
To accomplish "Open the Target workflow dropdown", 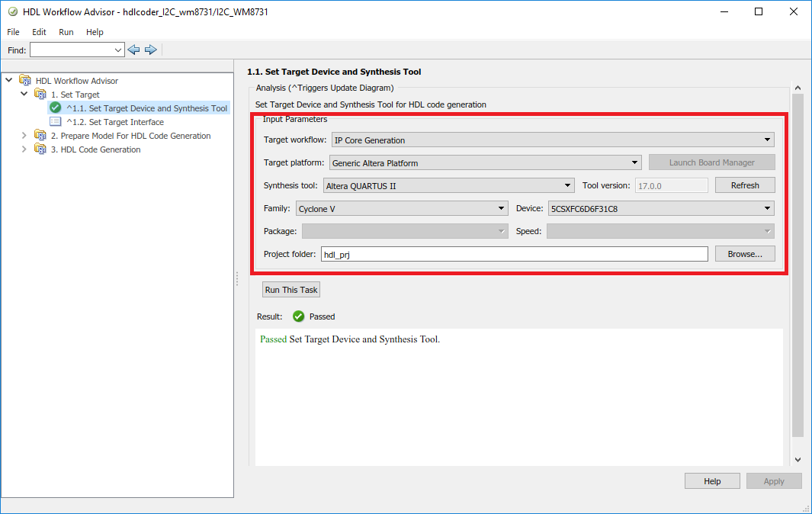I will 553,140.
